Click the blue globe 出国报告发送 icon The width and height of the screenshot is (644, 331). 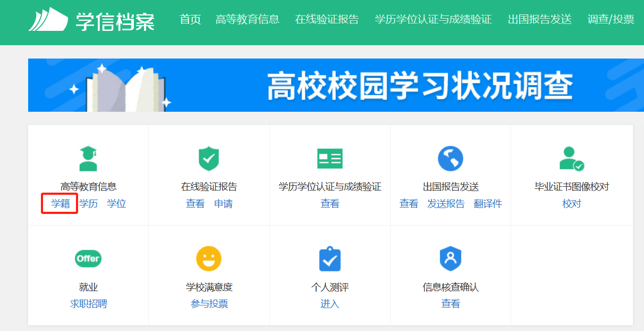(451, 159)
